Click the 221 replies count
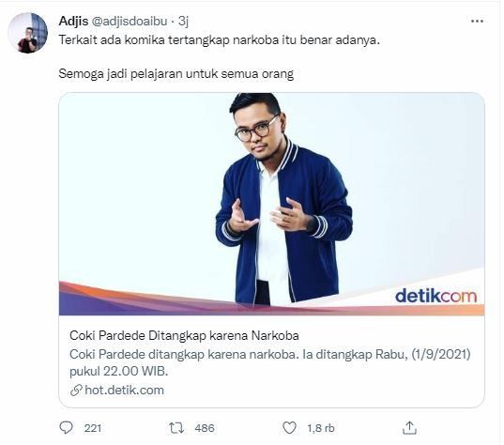This screenshot has height=445, width=504. point(93,428)
